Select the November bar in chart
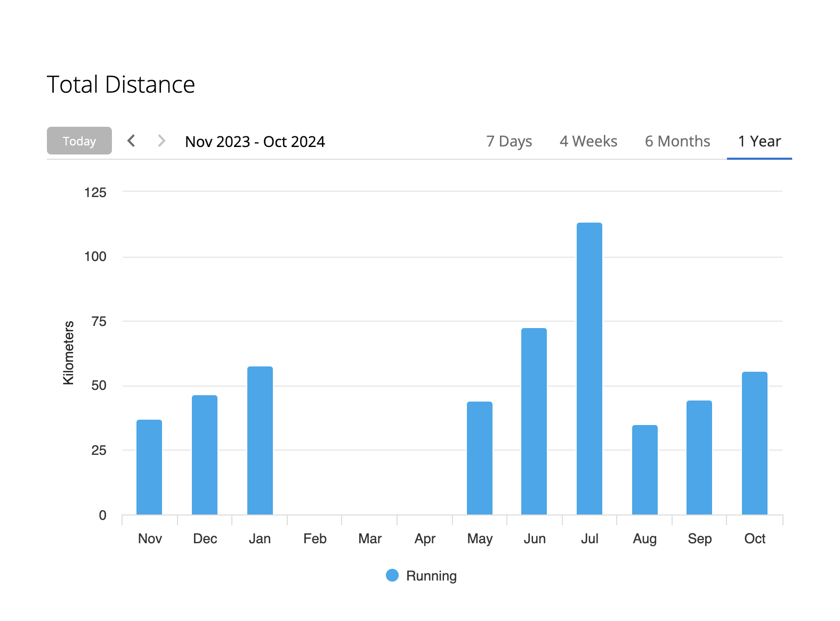Screen dimensions: 840x621 click(149, 467)
